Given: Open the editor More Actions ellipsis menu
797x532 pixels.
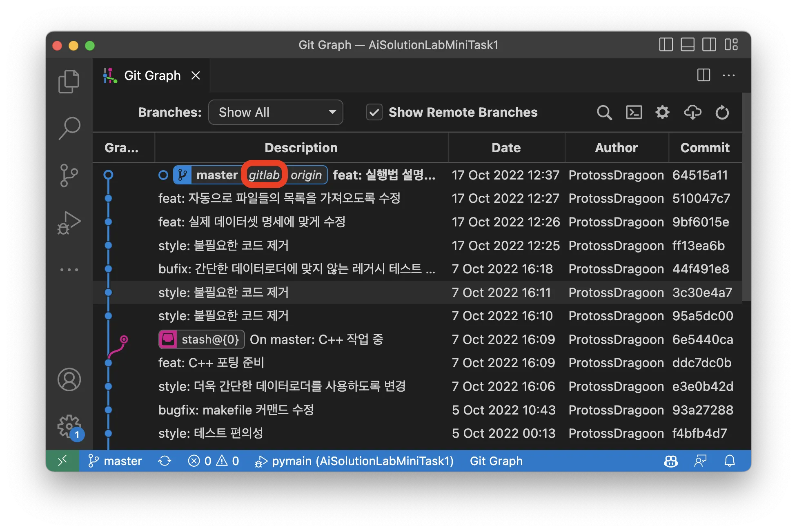Looking at the screenshot, I should tap(728, 75).
